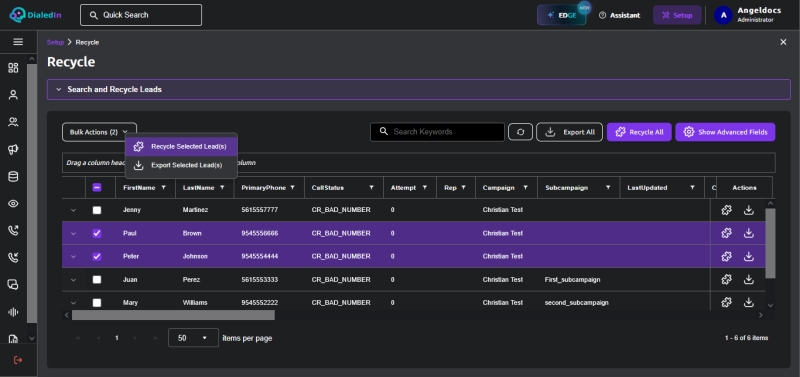
Task: Open the Assistant help button
Action: point(619,15)
